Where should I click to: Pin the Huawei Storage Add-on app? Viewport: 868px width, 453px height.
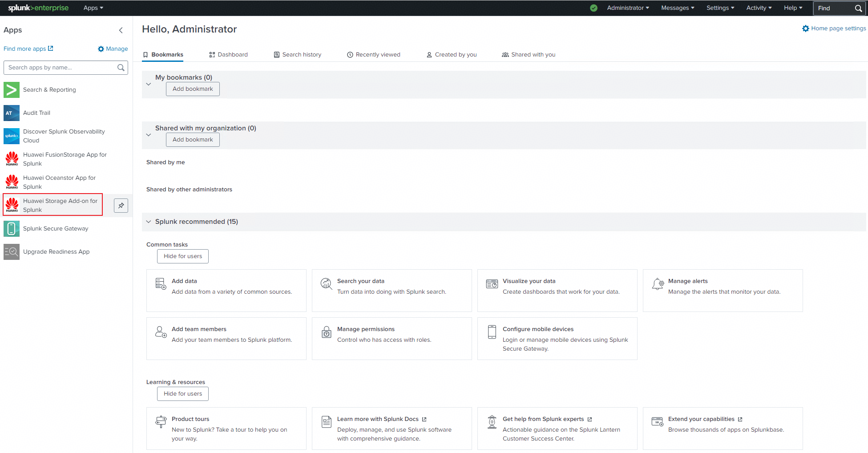[x=121, y=206]
